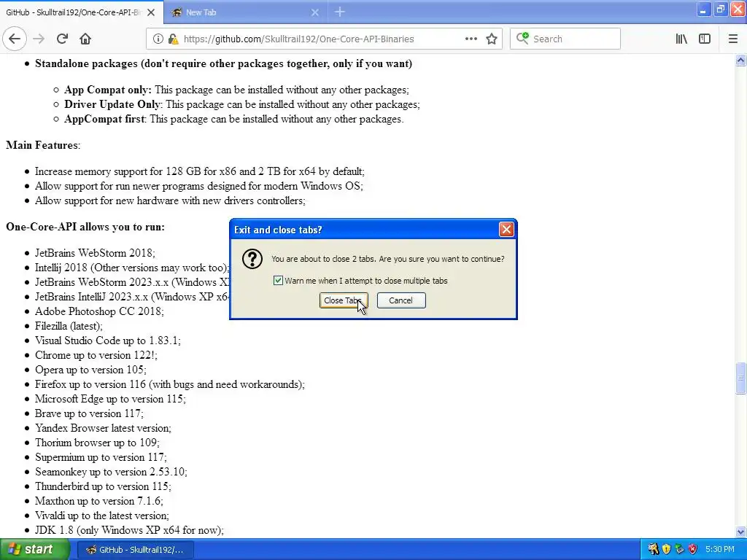
Task: Open the Library bookshelf icon
Action: point(681,39)
